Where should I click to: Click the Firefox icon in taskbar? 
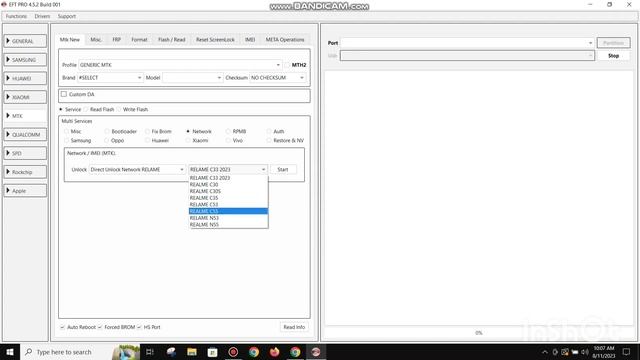pyautogui.click(x=274, y=352)
